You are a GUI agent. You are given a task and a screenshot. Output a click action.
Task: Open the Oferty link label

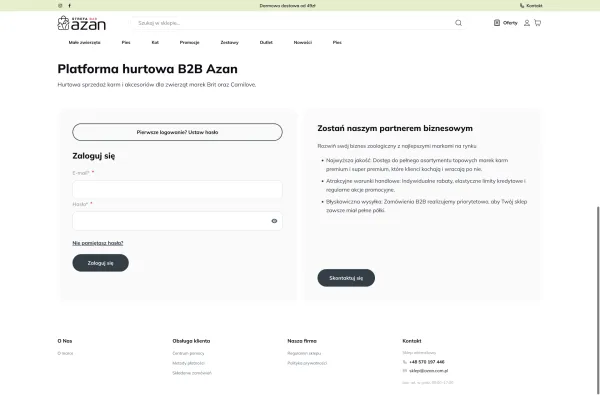pos(510,23)
